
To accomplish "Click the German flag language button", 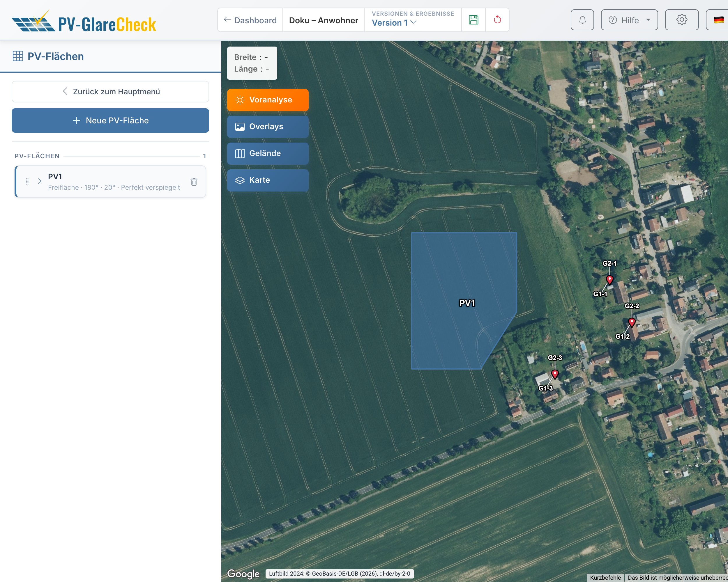I will tap(718, 20).
